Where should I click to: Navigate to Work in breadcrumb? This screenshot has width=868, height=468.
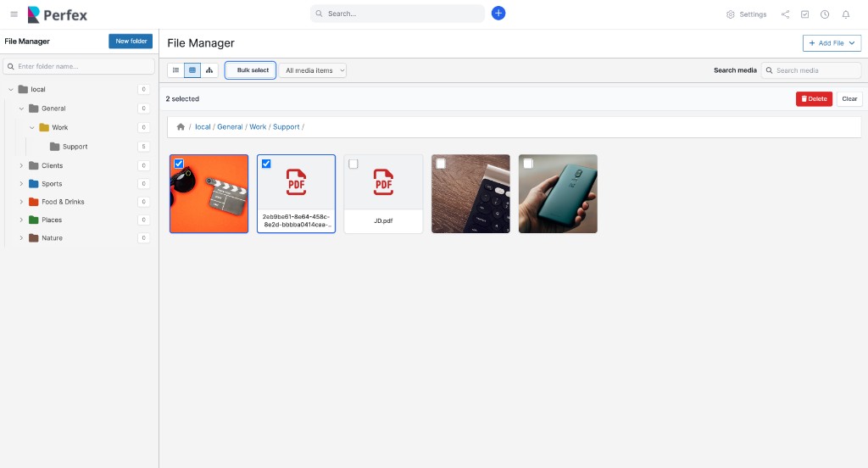[258, 127]
